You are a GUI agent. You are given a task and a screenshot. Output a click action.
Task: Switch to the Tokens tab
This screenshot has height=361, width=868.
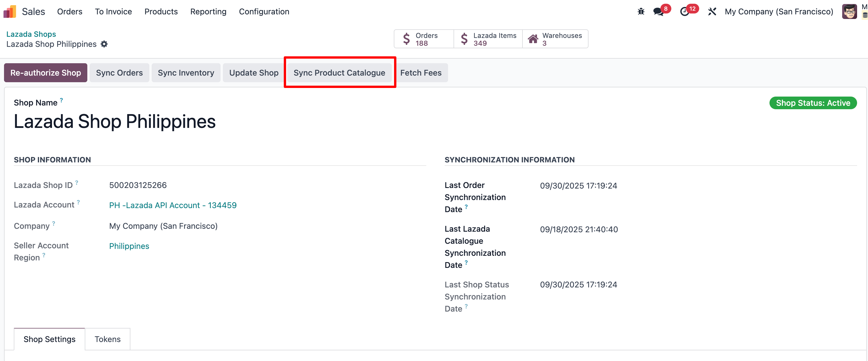coord(107,339)
